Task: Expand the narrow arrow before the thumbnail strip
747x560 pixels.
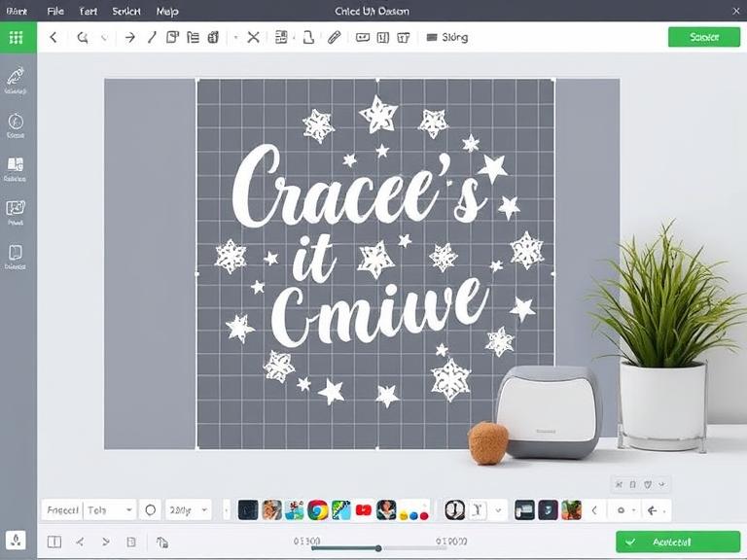Action: pos(227,510)
